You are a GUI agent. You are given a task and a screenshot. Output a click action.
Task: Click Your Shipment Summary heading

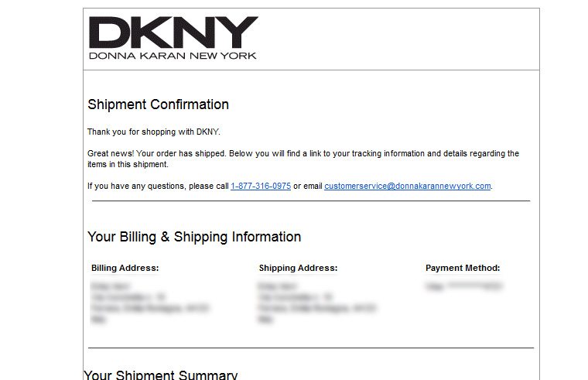tap(160, 375)
